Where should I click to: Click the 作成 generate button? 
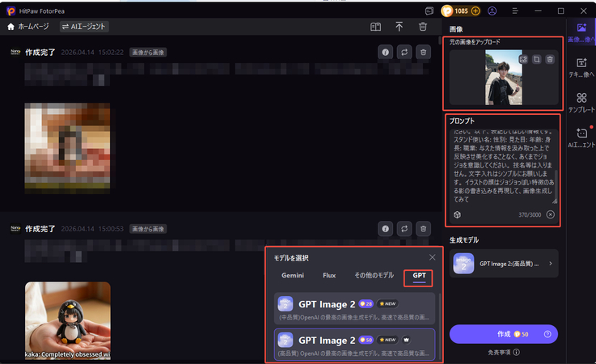pos(503,334)
